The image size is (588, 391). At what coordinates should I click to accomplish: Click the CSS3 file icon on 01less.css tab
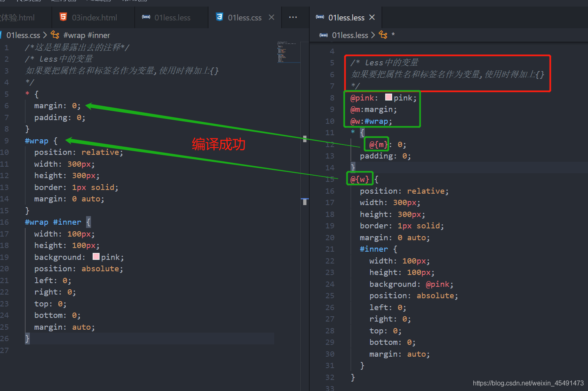pyautogui.click(x=220, y=17)
